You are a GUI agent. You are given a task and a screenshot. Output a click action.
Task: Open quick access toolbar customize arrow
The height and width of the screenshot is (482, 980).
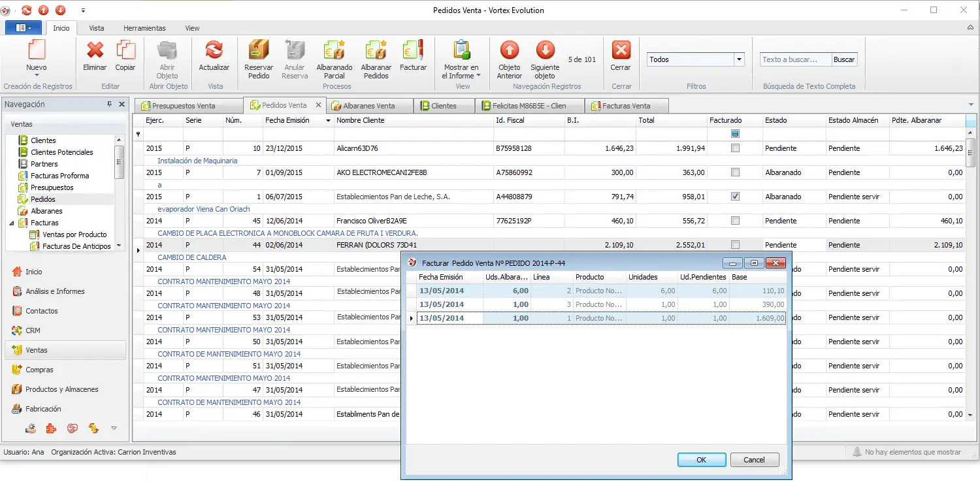[83, 10]
